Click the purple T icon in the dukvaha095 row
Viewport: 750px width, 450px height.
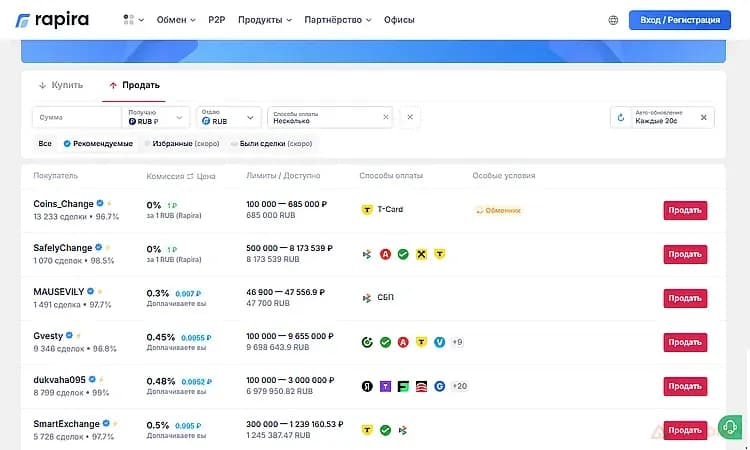[x=385, y=386]
